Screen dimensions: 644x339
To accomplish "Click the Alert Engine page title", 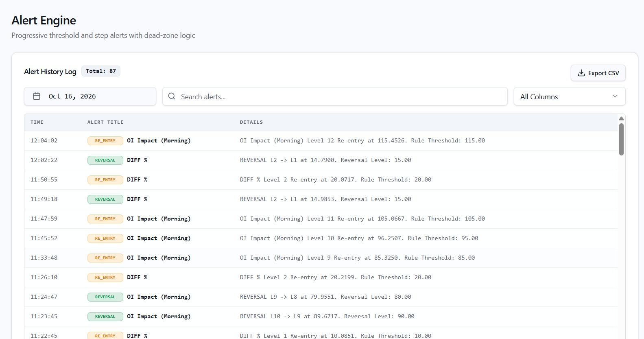I will click(44, 20).
